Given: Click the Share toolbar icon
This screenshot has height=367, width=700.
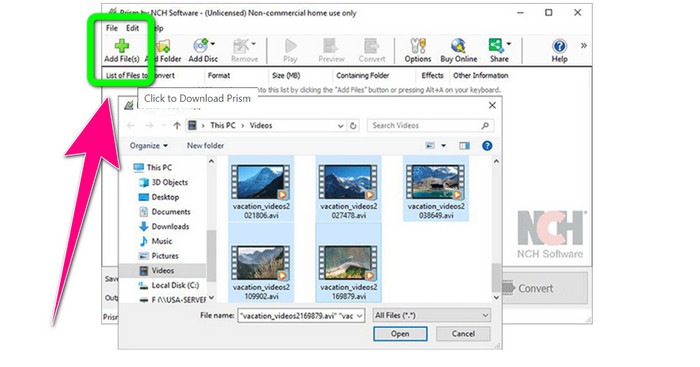Looking at the screenshot, I should point(496,45).
